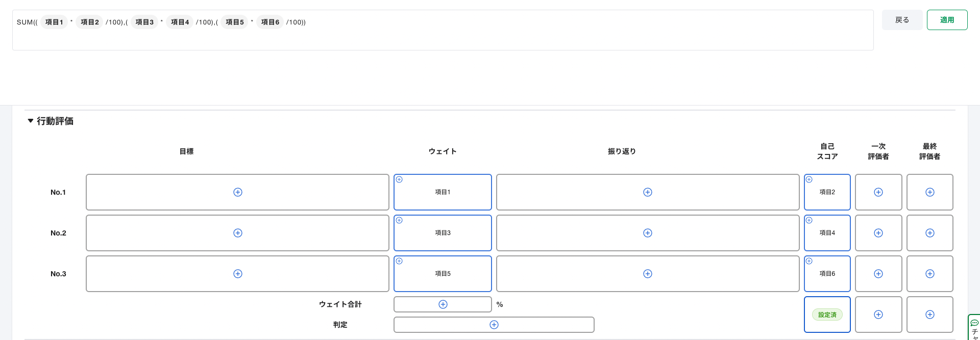Screen dimensions: 980x340
Task: Click the 振り返り column header
Action: point(622,151)
